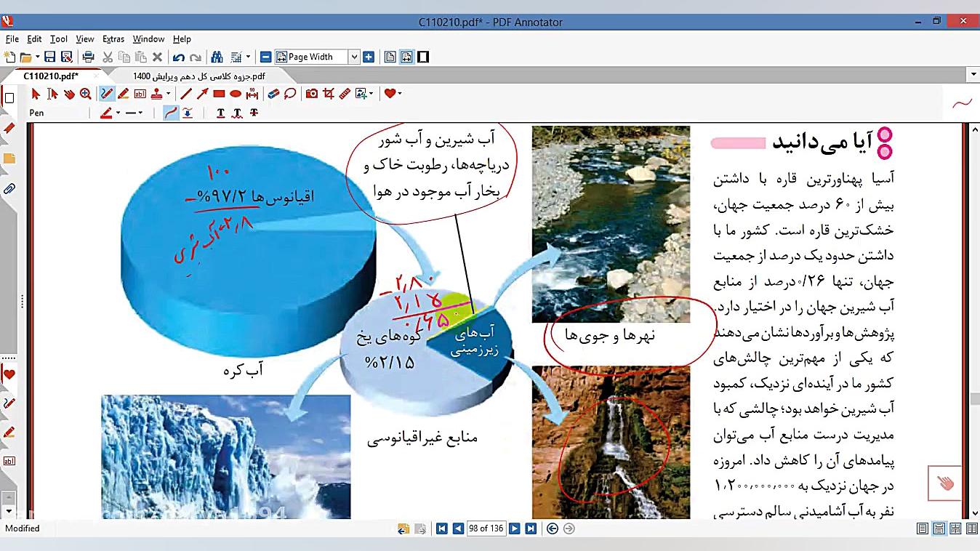Open the Extras menu
The width and height of the screenshot is (980, 551).
[x=113, y=39]
